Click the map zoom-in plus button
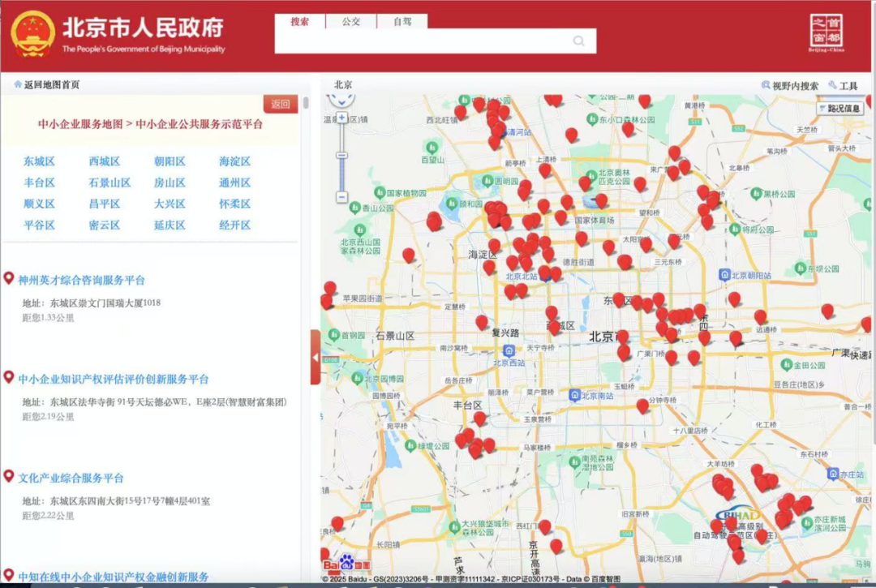The height and width of the screenshot is (588, 876). [341, 118]
